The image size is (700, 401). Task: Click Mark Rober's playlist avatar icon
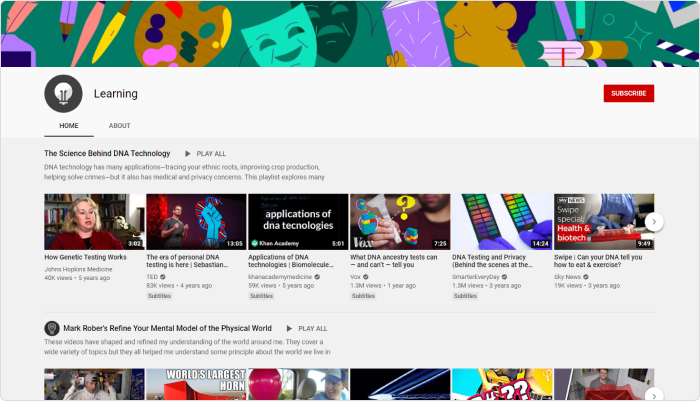pos(52,328)
